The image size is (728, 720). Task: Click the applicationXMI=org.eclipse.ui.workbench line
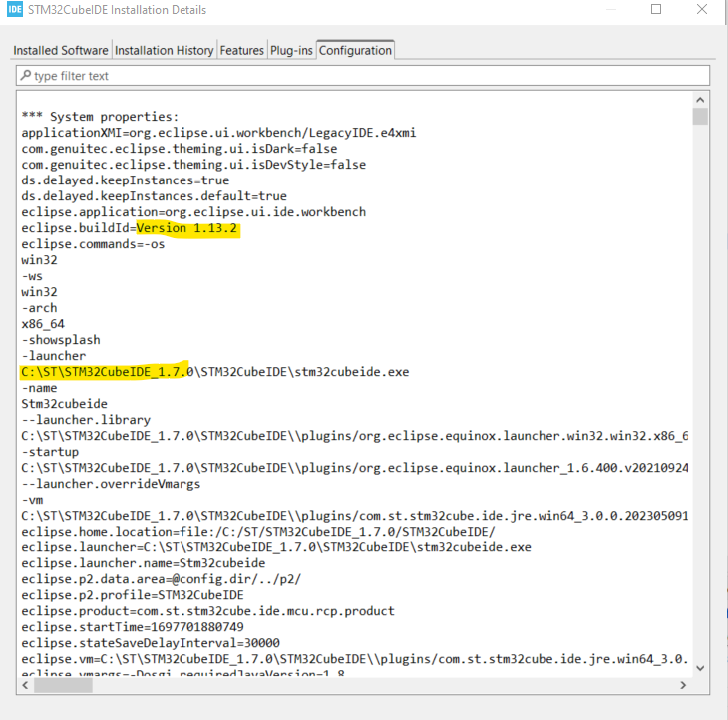[218, 133]
